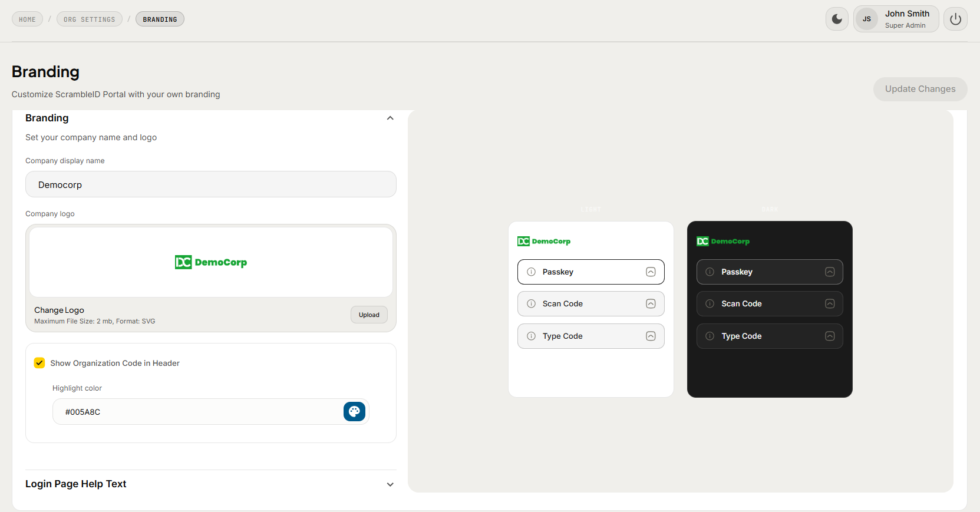Click the Change Logo label

(x=59, y=310)
